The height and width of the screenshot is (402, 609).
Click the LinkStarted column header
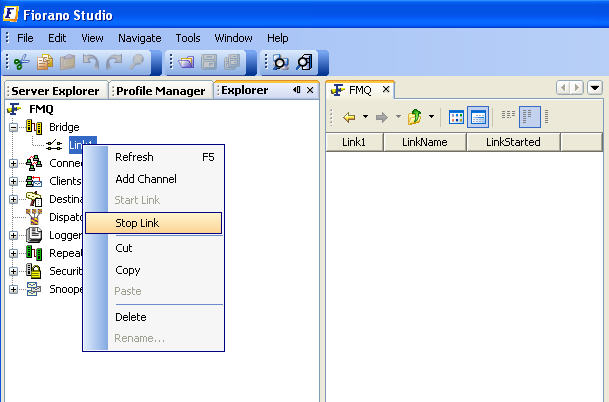(x=513, y=142)
